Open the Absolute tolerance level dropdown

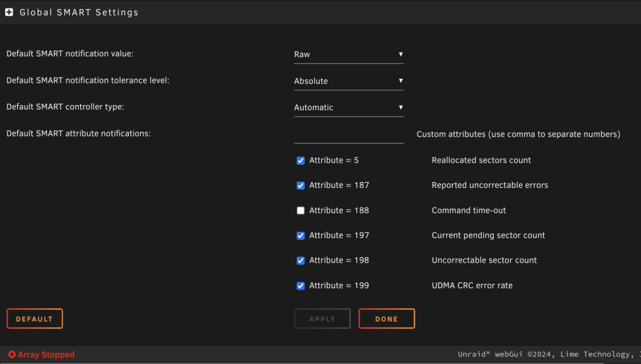[349, 81]
